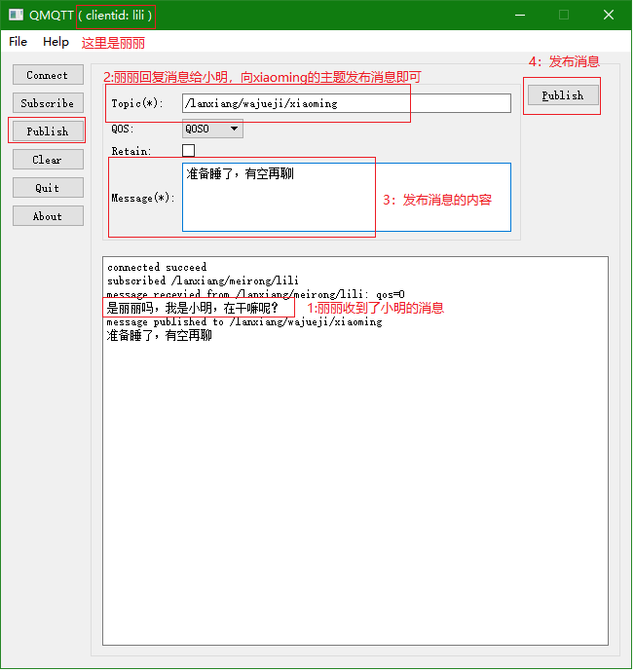Clear the log with the Clear button
Image resolution: width=635 pixels, height=672 pixels.
[x=48, y=160]
